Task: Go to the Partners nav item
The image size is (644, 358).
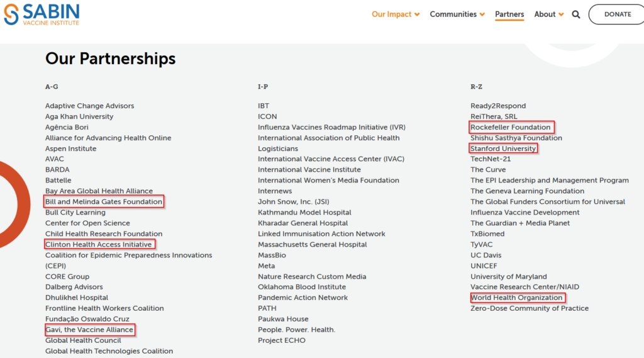Action: tap(509, 14)
